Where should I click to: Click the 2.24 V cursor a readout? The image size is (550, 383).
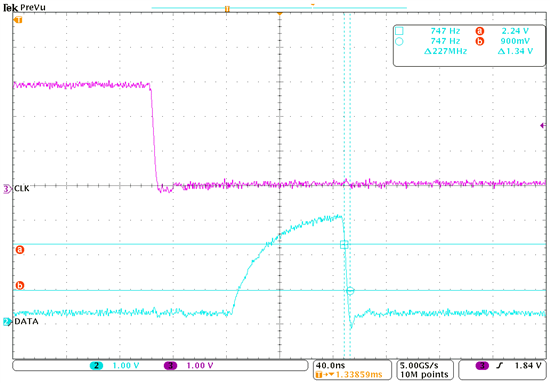(515, 31)
